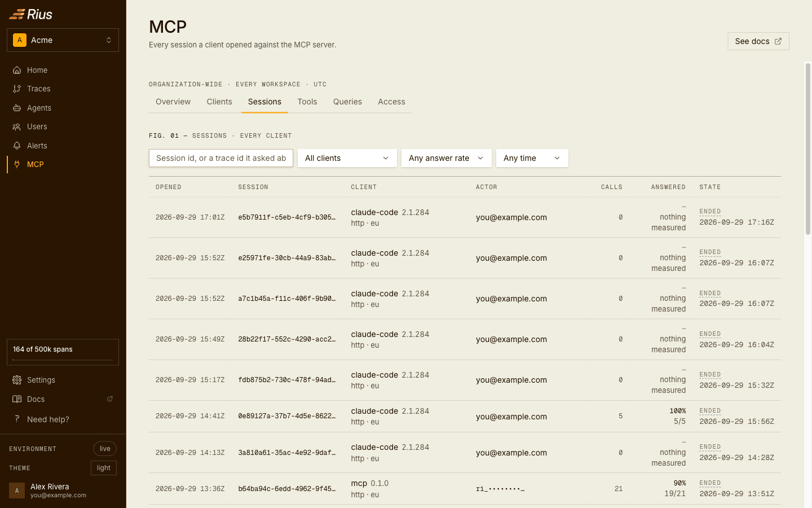The image size is (812, 508).
Task: Open session 28b22f17-552c-4290-acc2
Action: click(286, 339)
